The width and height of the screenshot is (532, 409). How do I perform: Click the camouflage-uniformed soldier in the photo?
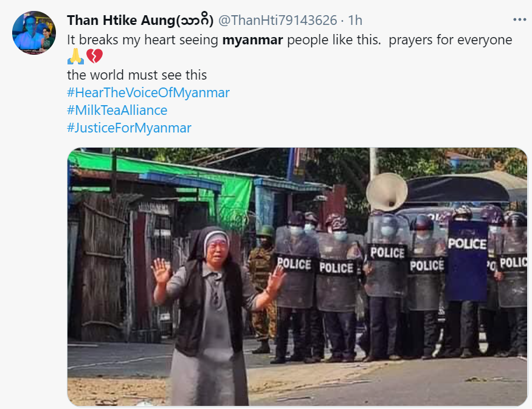point(263,288)
